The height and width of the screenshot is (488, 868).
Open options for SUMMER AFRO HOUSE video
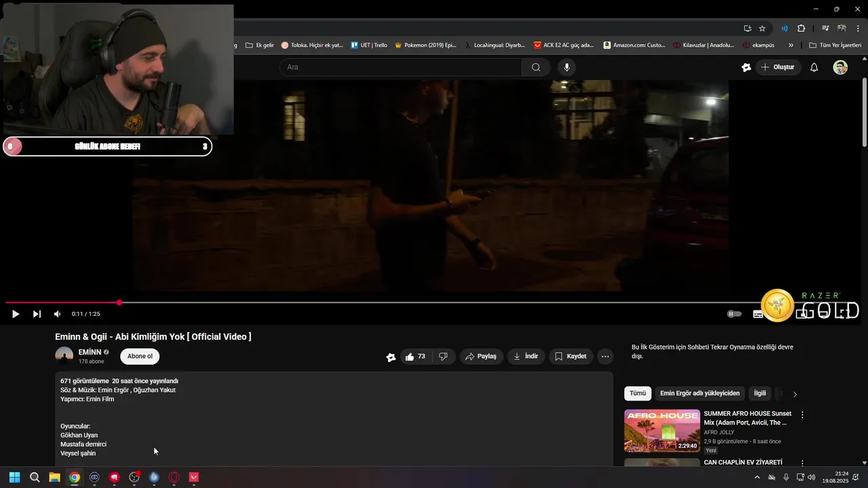(802, 415)
